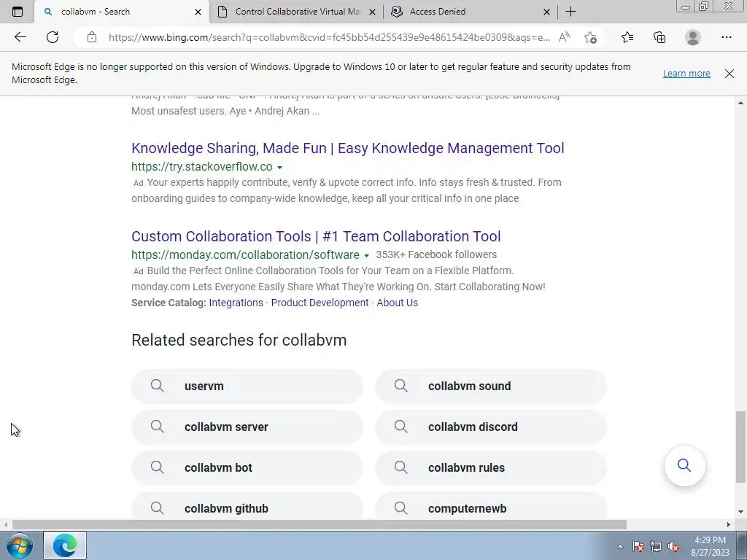Select related search uservm
The height and width of the screenshot is (560, 747).
(x=247, y=386)
